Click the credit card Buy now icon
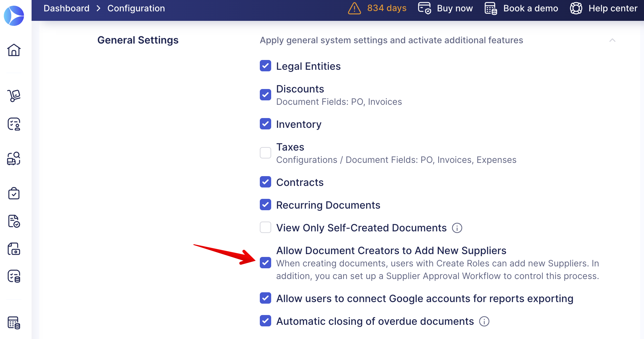The width and height of the screenshot is (644, 339). coord(425,8)
